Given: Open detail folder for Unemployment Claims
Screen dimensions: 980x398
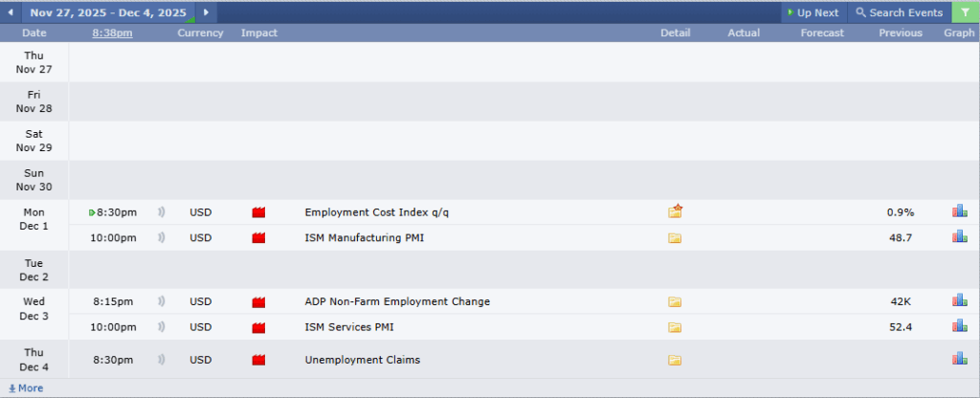Looking at the screenshot, I should [x=675, y=361].
